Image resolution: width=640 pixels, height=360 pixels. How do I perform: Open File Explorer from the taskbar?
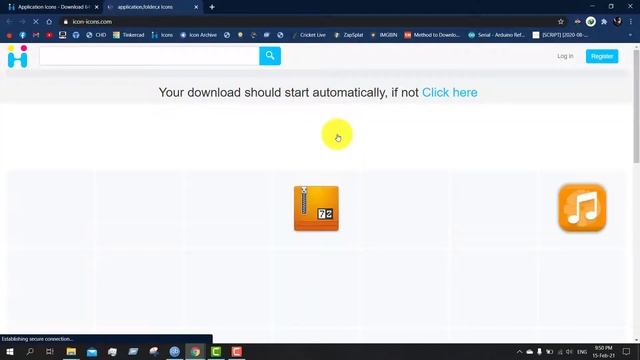pos(71,351)
